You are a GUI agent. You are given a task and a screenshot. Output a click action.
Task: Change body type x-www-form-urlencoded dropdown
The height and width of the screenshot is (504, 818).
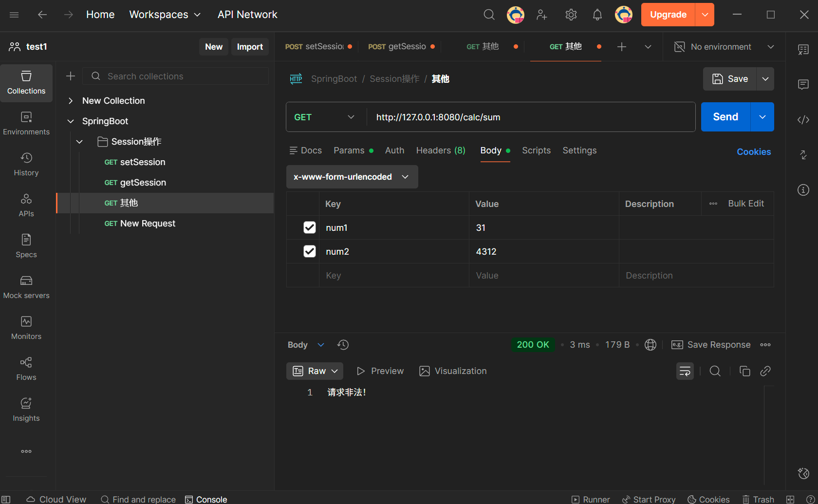(x=352, y=177)
